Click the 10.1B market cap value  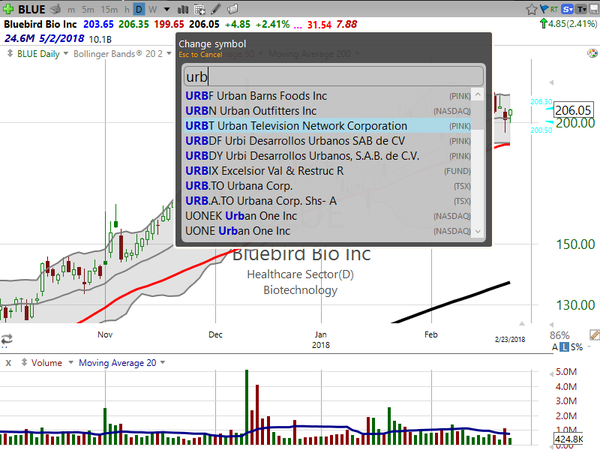(100, 39)
